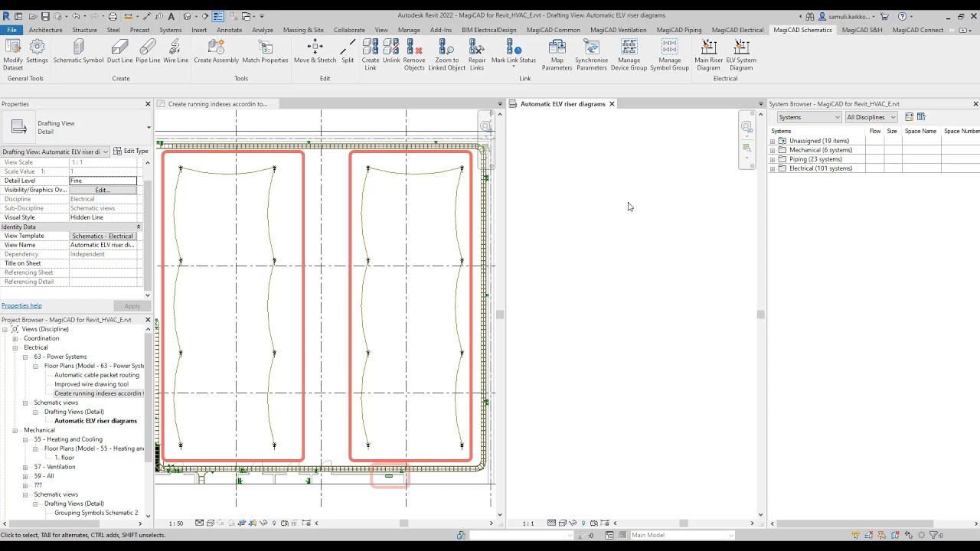Click Synchronize Parameters
The width and height of the screenshot is (980, 551).
click(591, 55)
